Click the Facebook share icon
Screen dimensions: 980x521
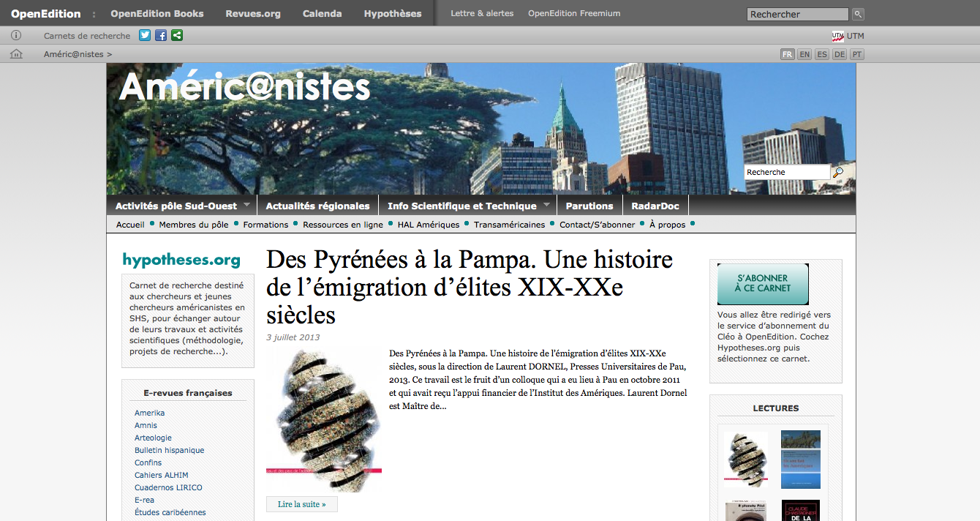(x=161, y=35)
